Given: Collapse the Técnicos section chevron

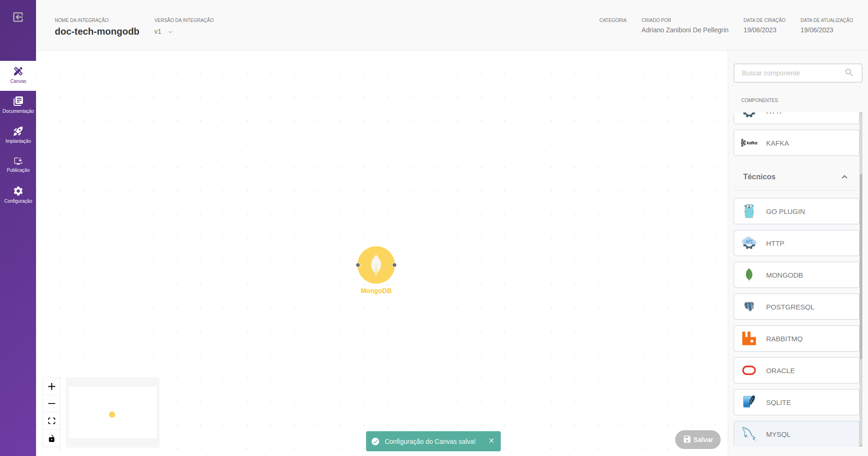Looking at the screenshot, I should 844,177.
